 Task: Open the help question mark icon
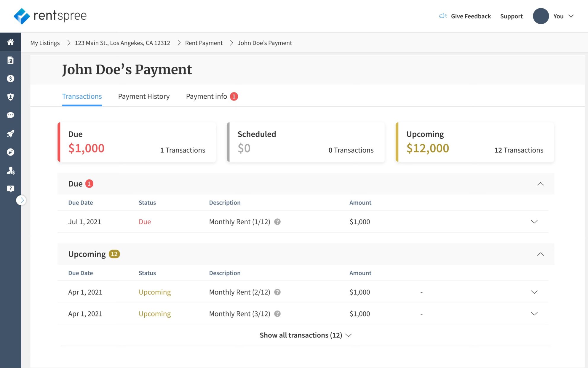click(11, 188)
